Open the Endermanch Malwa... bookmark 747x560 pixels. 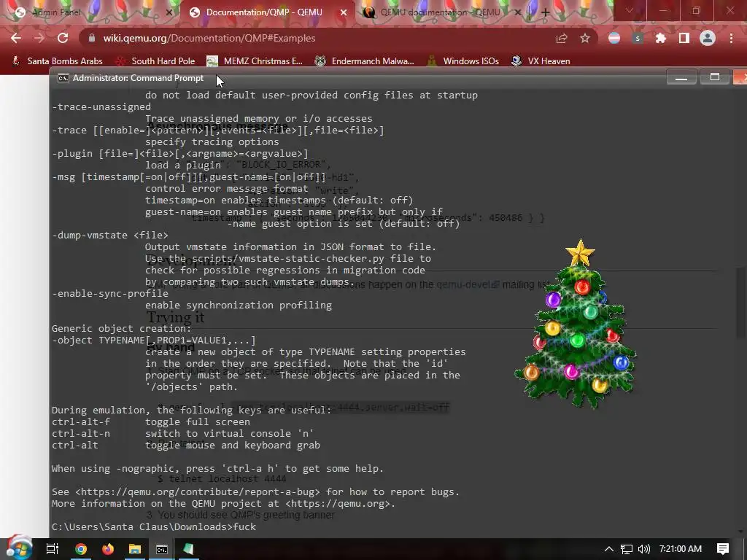(x=365, y=61)
